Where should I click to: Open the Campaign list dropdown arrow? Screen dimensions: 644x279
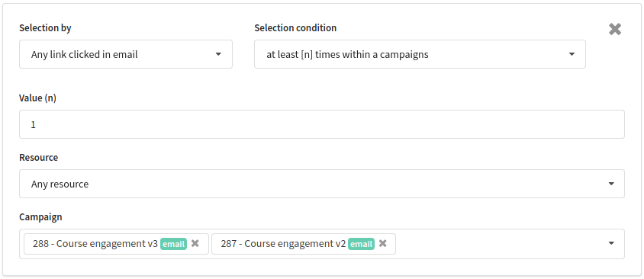pyautogui.click(x=611, y=243)
